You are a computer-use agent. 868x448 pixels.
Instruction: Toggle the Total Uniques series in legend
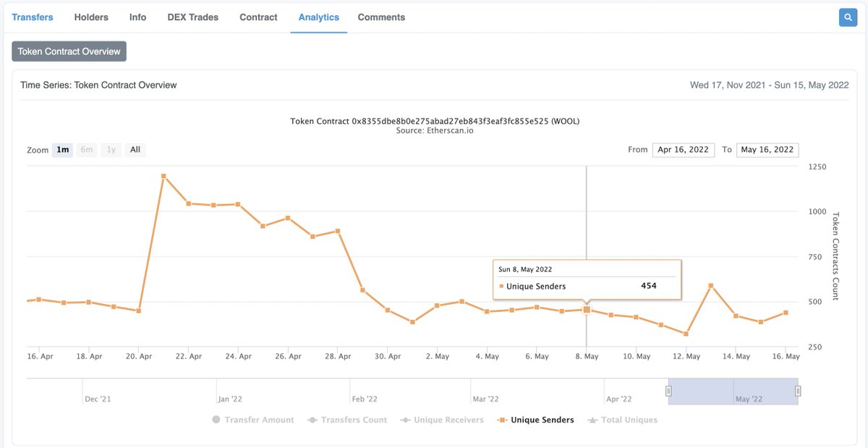coord(623,420)
